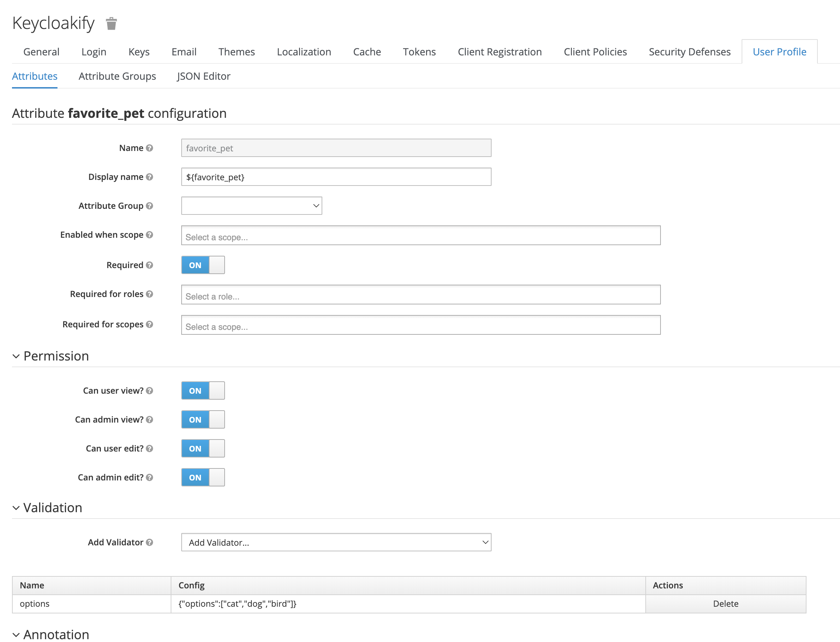Screen dimensions: 840x642
Task: Switch to the Cache tab
Action: click(x=367, y=52)
